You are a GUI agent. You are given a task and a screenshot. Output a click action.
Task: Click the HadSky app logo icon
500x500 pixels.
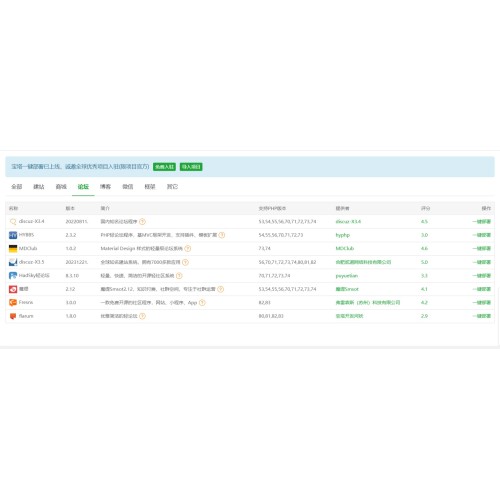tap(13, 276)
